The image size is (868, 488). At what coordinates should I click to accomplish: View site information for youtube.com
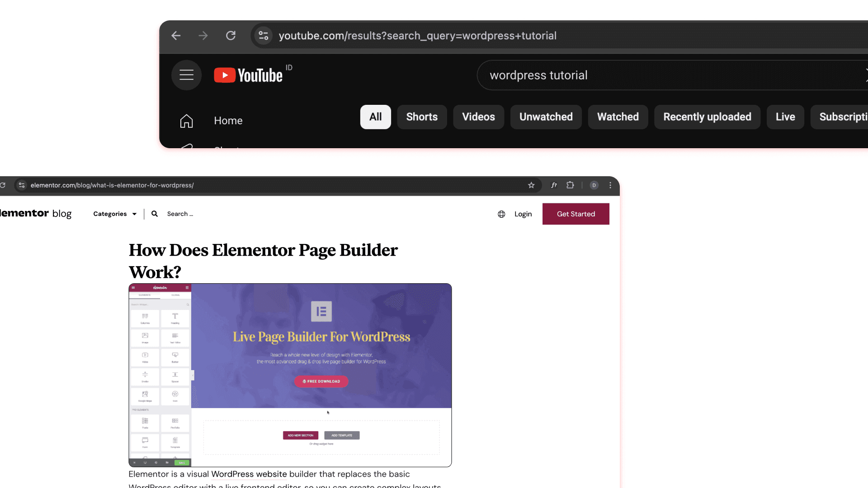pos(263,36)
